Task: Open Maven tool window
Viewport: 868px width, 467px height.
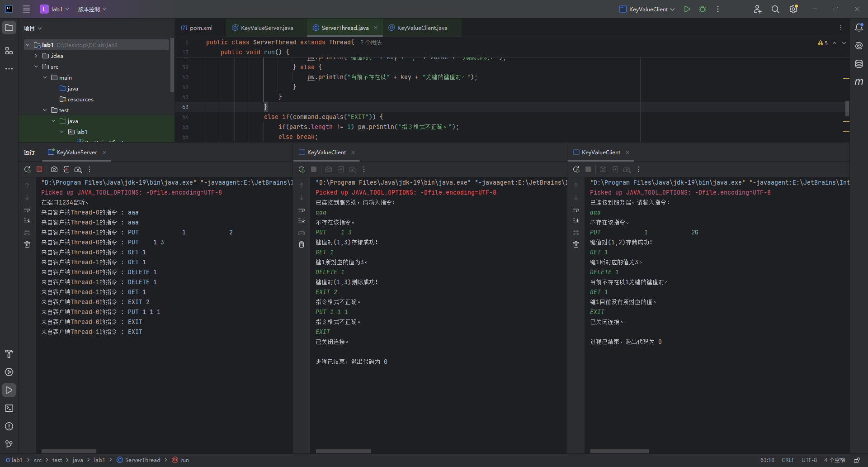Action: click(859, 82)
